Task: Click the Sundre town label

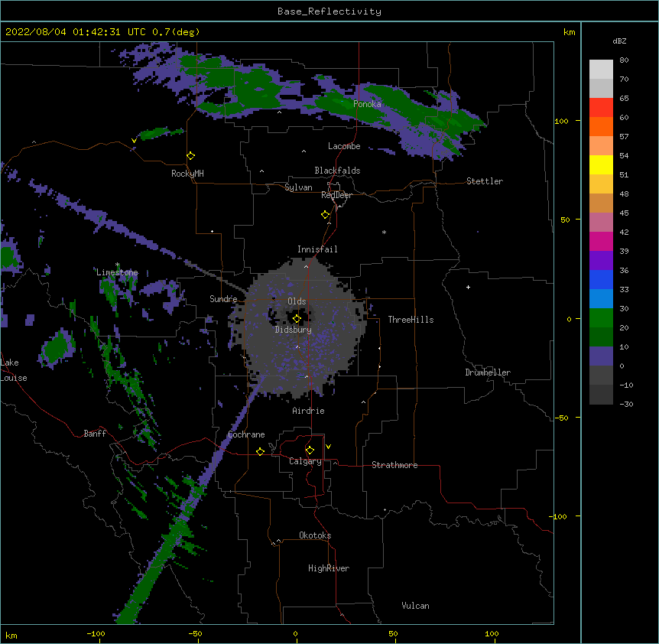Action: 223,299
